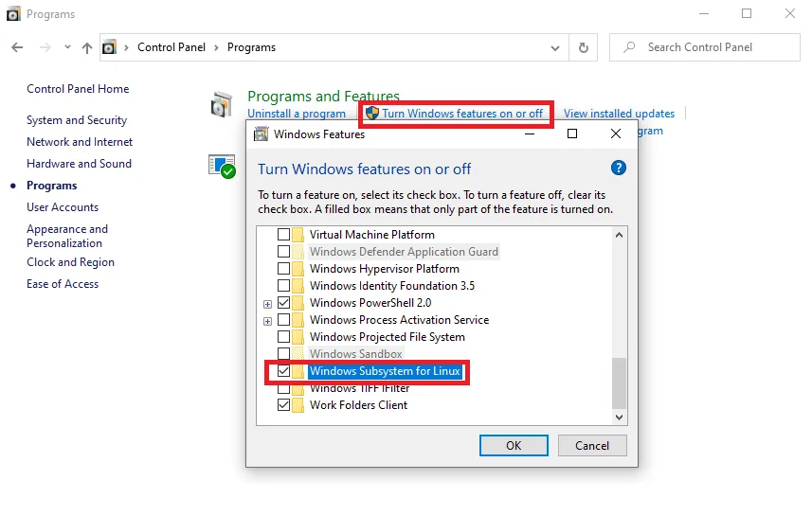Go up one folder level
The height and width of the screenshot is (516, 812).
(87, 47)
